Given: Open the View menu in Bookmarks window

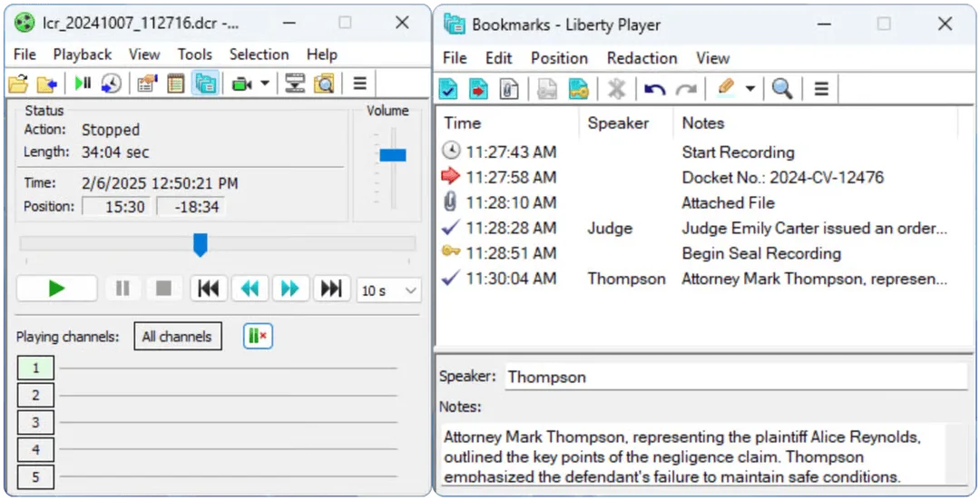Looking at the screenshot, I should [713, 58].
